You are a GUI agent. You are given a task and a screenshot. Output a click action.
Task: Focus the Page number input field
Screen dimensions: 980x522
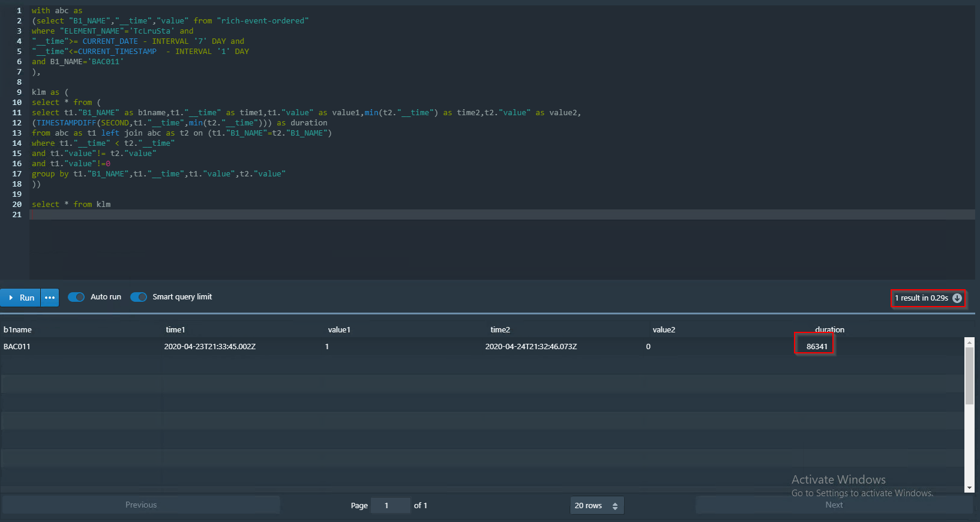click(x=391, y=506)
